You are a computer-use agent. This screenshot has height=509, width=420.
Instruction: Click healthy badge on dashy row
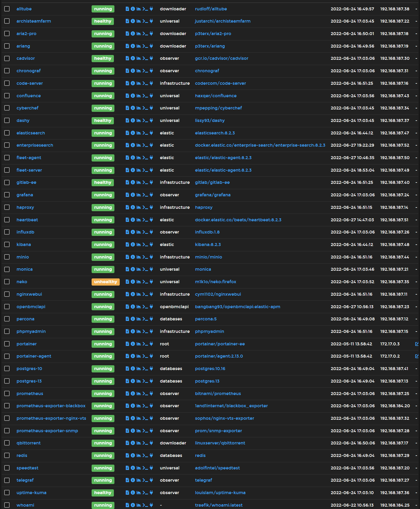point(102,120)
